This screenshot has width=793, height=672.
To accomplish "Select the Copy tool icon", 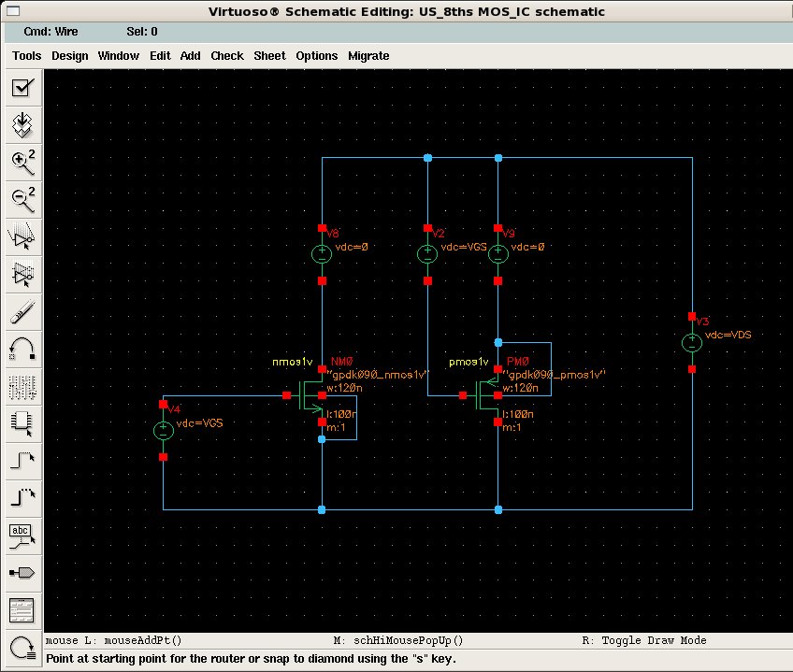I will tap(22, 275).
